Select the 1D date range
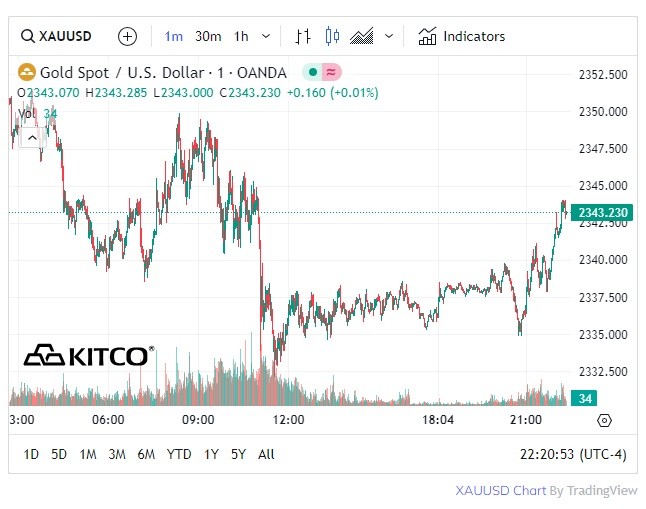Viewport: 646px width, 509px height. point(31,455)
